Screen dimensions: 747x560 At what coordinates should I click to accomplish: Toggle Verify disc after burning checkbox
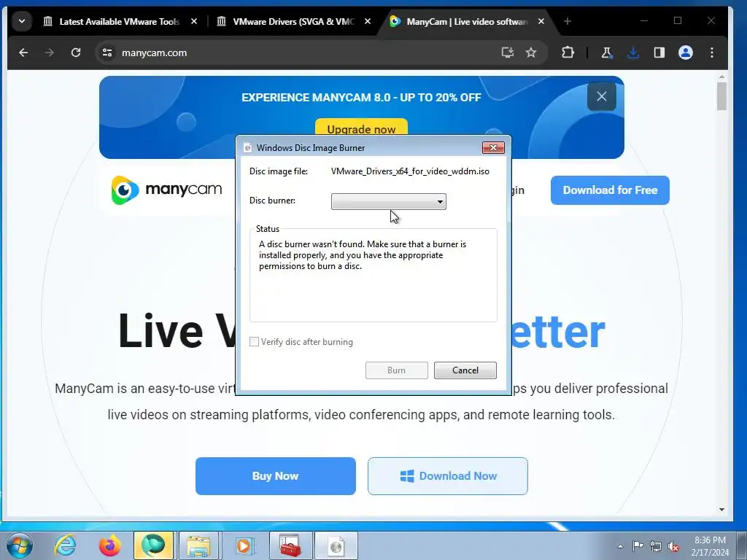254,342
